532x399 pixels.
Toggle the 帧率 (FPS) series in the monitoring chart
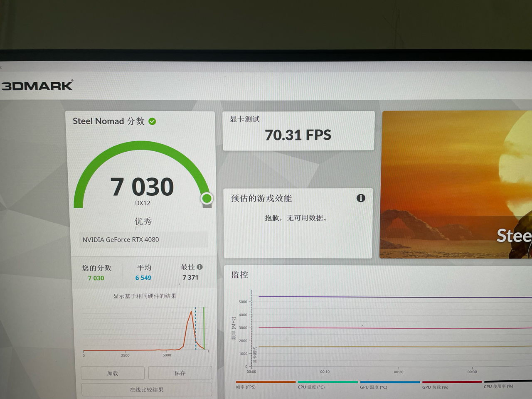coord(247,387)
